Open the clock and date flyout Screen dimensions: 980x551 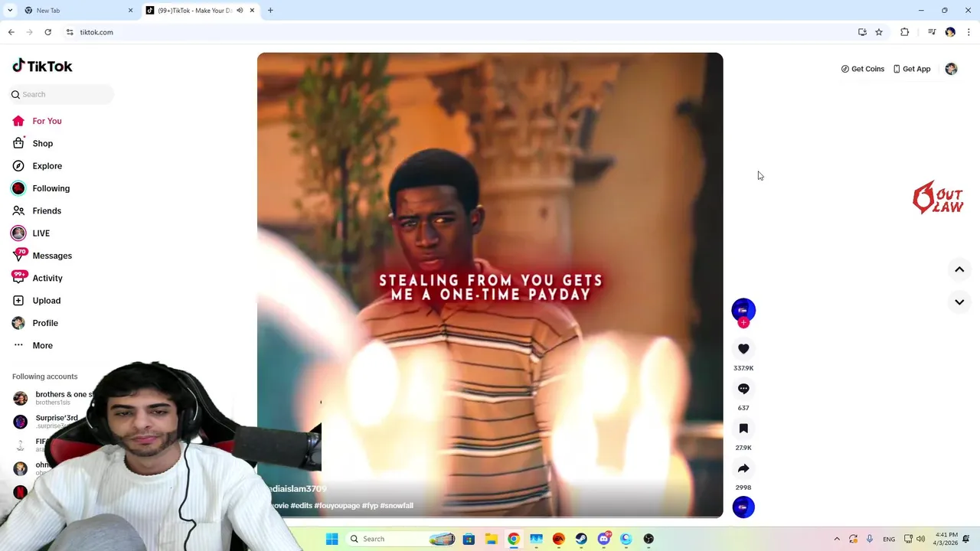coord(945,539)
